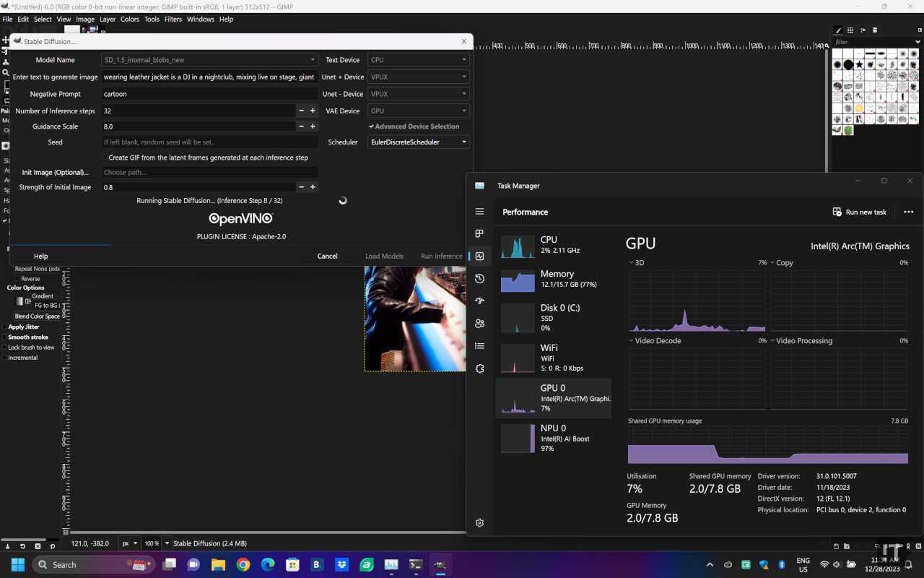Click the Negative Prompt text field
This screenshot has height=578, width=924.
pos(209,94)
